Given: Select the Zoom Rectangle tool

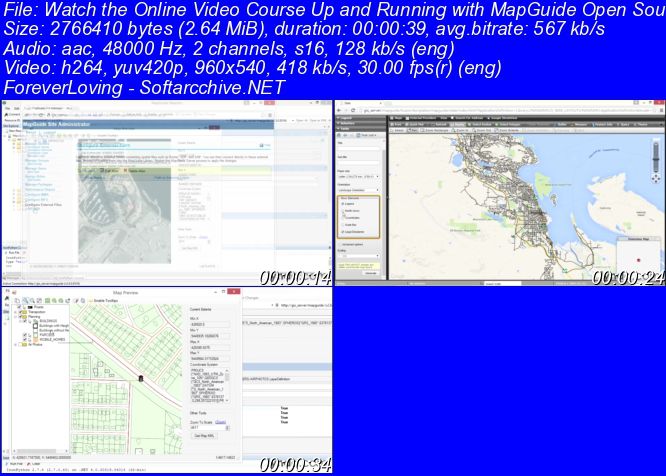Looking at the screenshot, I should click(x=436, y=130).
